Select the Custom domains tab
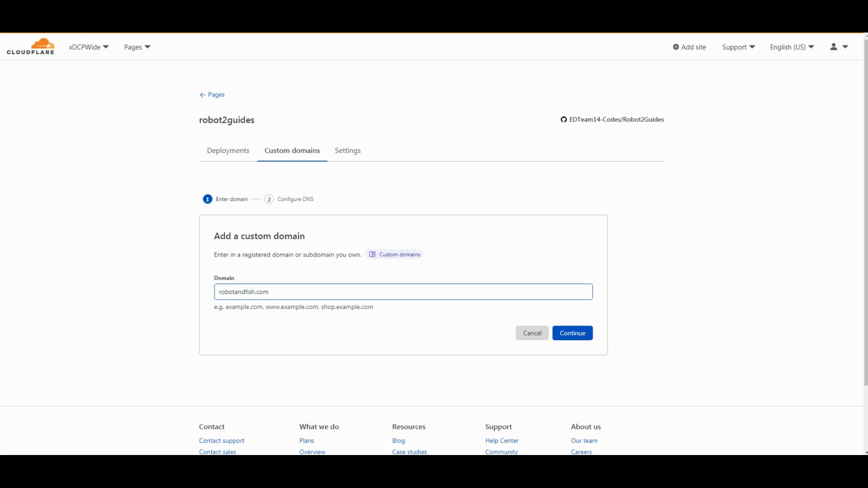The width and height of the screenshot is (868, 488). click(292, 150)
